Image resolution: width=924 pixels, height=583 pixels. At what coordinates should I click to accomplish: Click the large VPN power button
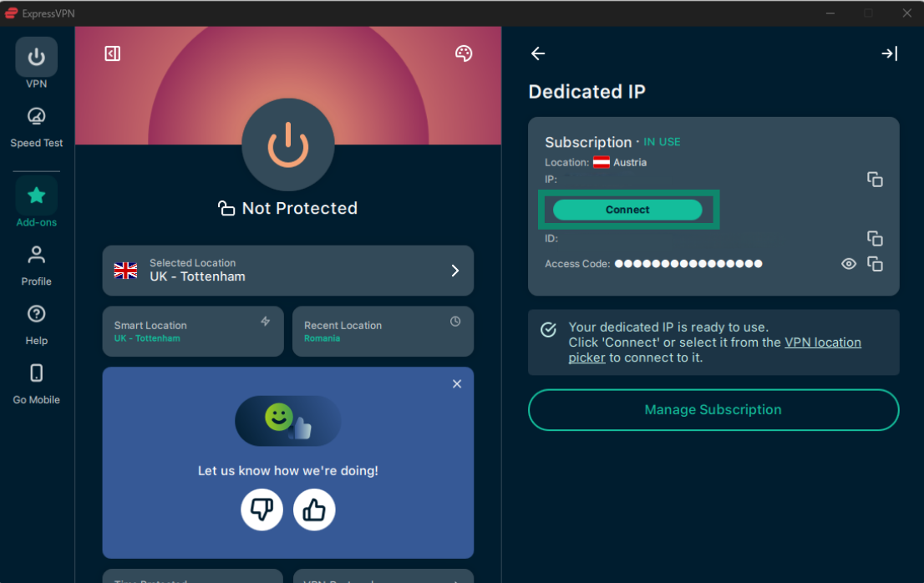(x=287, y=145)
